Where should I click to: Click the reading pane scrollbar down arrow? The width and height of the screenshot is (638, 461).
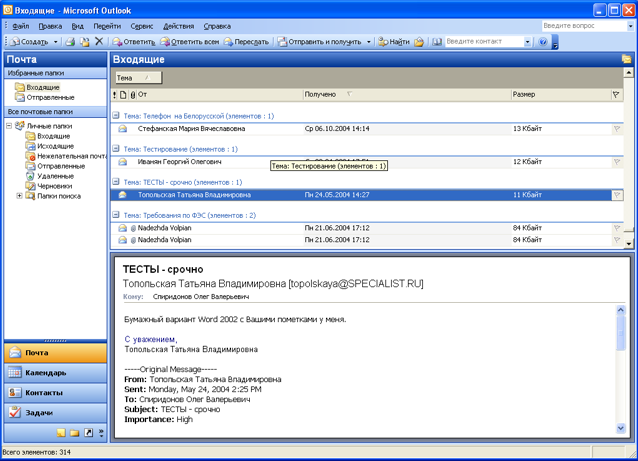pyautogui.click(x=621, y=428)
